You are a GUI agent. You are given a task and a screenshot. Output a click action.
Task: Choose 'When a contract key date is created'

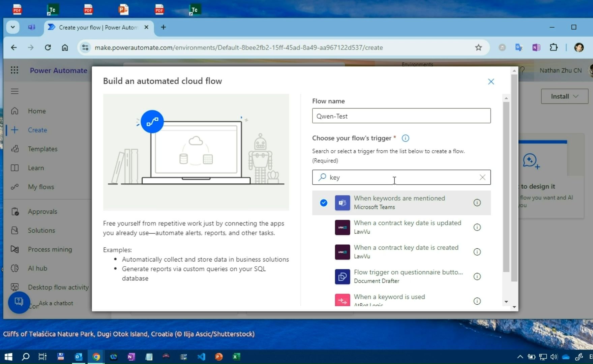[x=401, y=252]
